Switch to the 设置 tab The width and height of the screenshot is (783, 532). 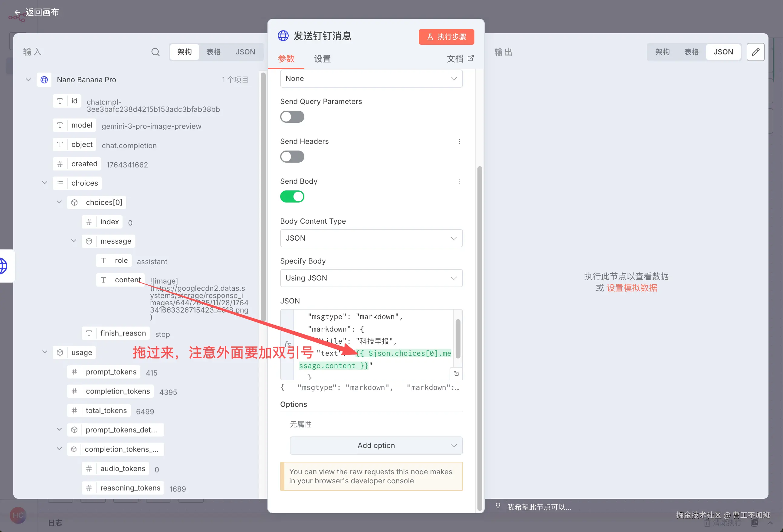[322, 59]
